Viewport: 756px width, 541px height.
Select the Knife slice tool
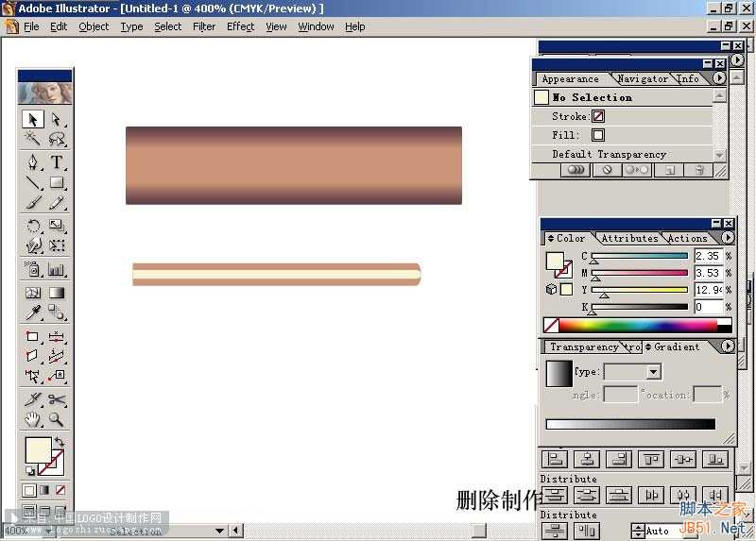[33, 399]
